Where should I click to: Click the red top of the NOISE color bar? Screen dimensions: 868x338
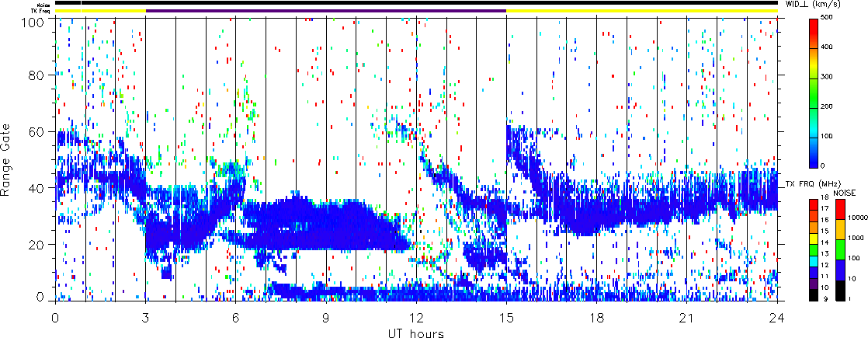tap(841, 210)
